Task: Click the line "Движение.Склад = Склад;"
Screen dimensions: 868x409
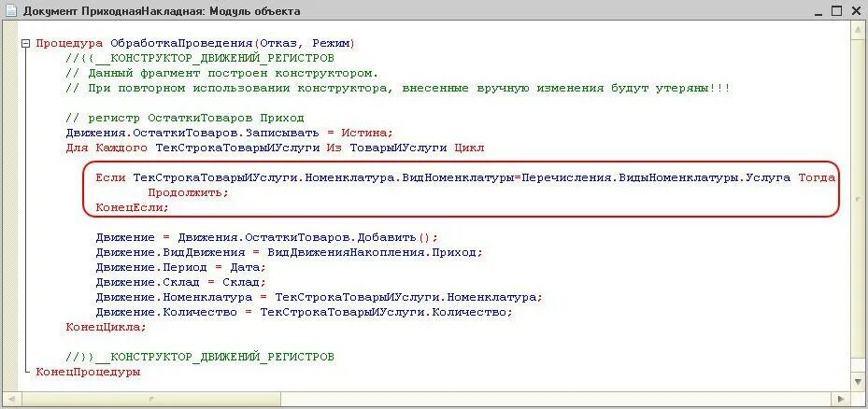Action: (180, 282)
